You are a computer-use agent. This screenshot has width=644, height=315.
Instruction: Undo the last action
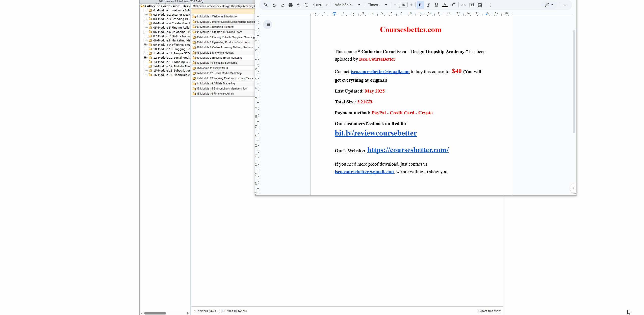(x=274, y=5)
